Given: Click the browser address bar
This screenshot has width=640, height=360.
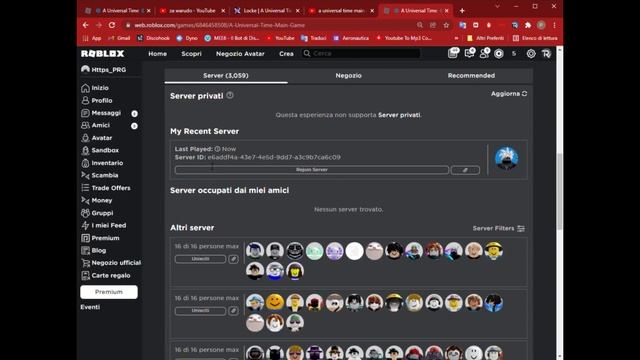Looking at the screenshot, I should pyautogui.click(x=269, y=25).
